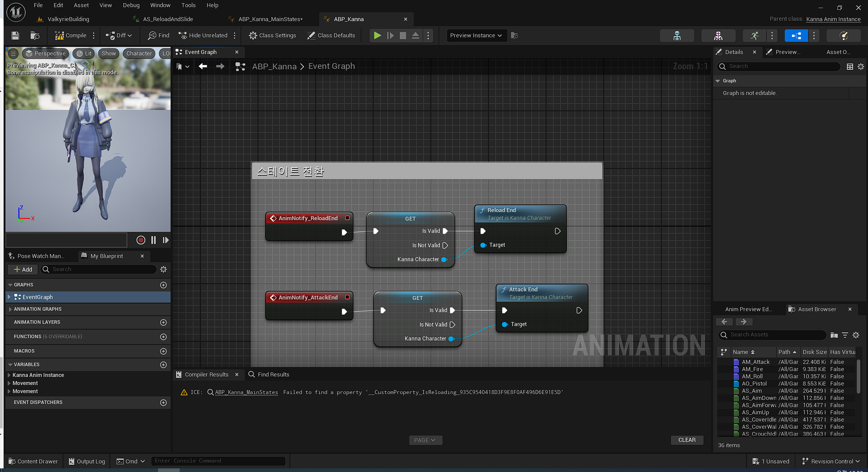The width and height of the screenshot is (868, 472).
Task: Open the graph bookmarks dropdown
Action: coord(183,67)
